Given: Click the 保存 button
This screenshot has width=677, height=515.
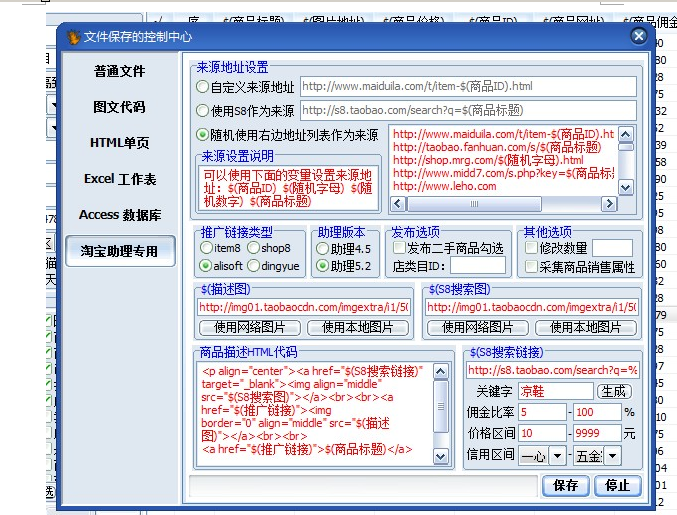Looking at the screenshot, I should point(565,485).
